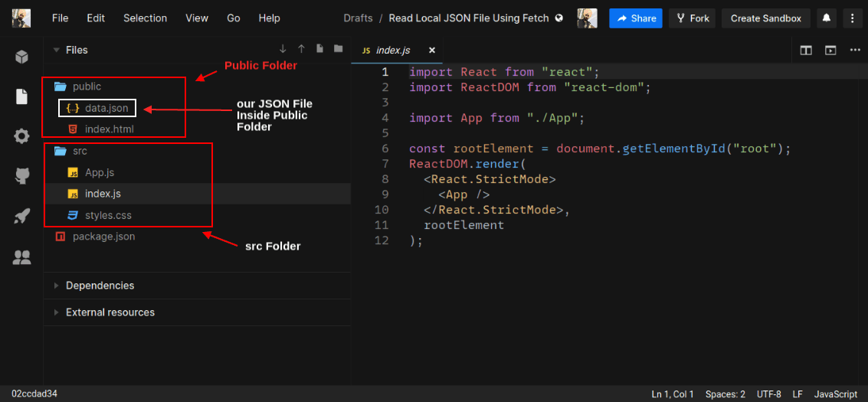This screenshot has height=402, width=868.
Task: Click commit hash 02ccdad34 in status bar
Action: click(34, 394)
